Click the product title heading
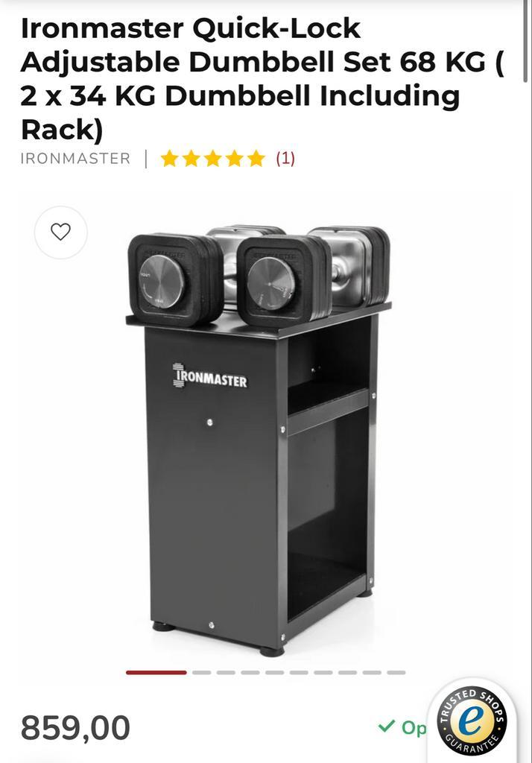Image resolution: width=532 pixels, height=763 pixels. pos(263,78)
